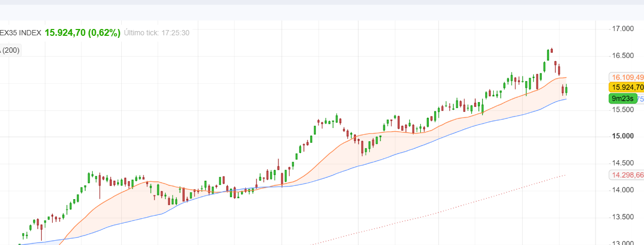Screen dimensions: 644x245
Task: Click the end of the blue moving average line
Action: pos(566,99)
